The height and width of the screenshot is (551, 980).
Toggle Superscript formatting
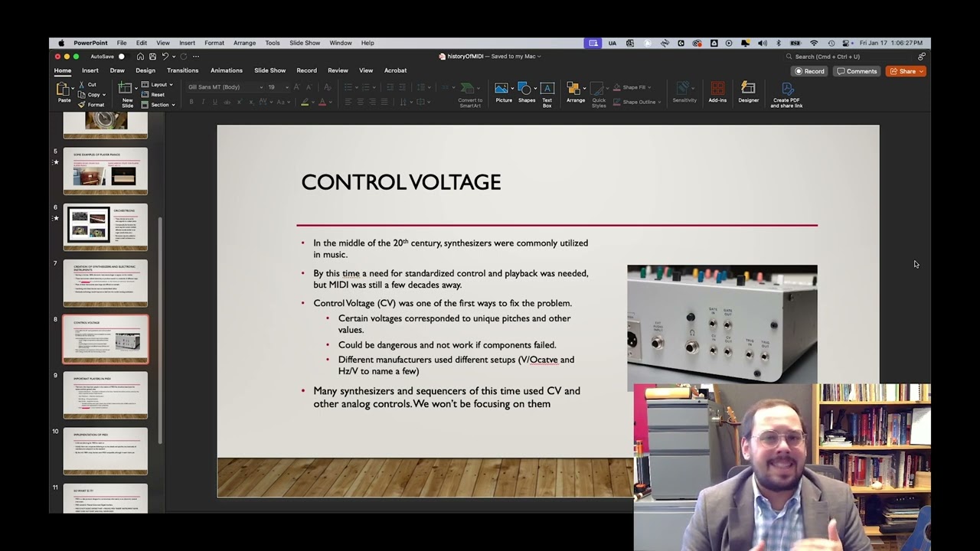coord(240,102)
